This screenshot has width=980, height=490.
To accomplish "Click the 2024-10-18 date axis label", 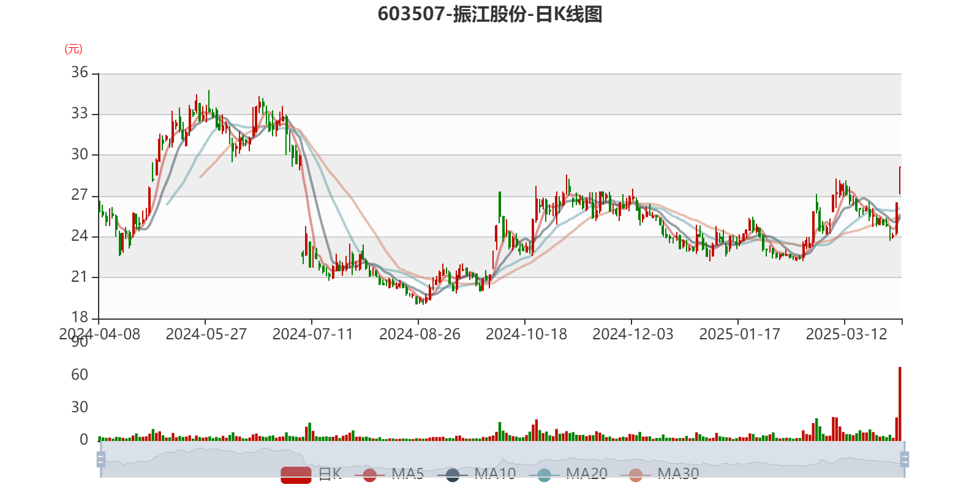I will point(526,334).
